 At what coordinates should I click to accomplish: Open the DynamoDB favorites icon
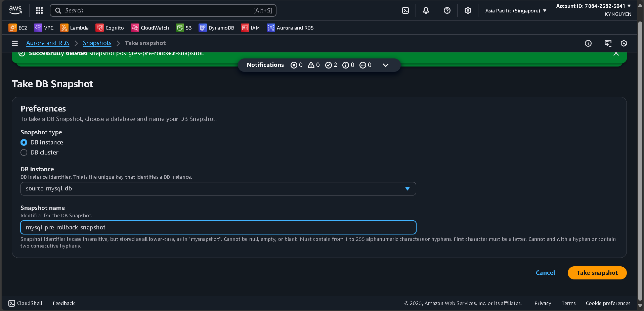[x=216, y=28]
